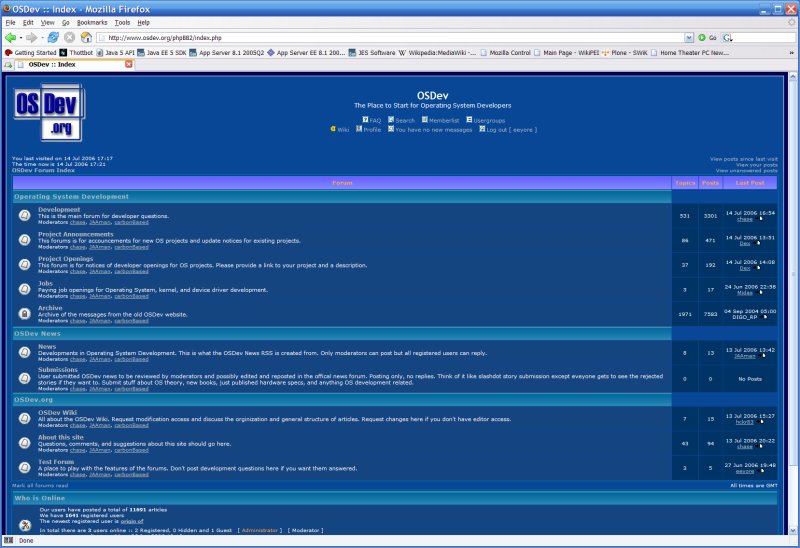
Task: Open the Java 5 API bookmark
Action: tap(116, 53)
